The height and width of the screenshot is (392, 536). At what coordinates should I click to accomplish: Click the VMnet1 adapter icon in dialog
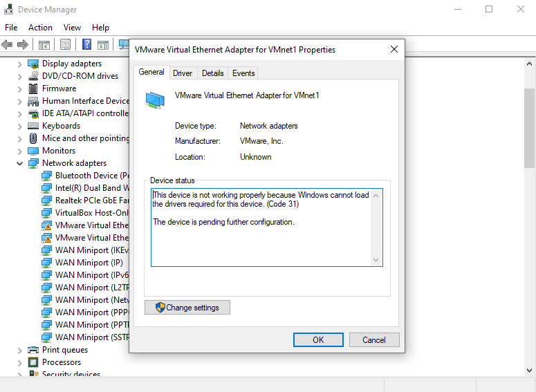pos(155,100)
